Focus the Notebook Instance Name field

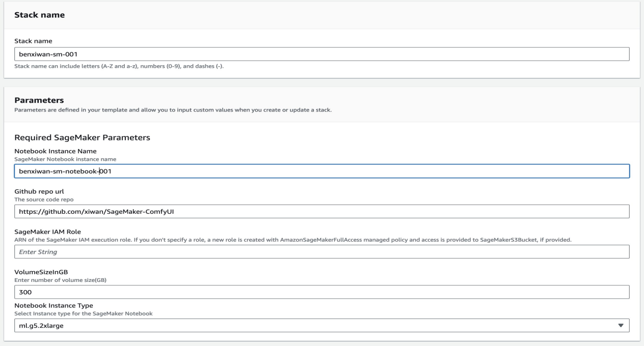322,171
